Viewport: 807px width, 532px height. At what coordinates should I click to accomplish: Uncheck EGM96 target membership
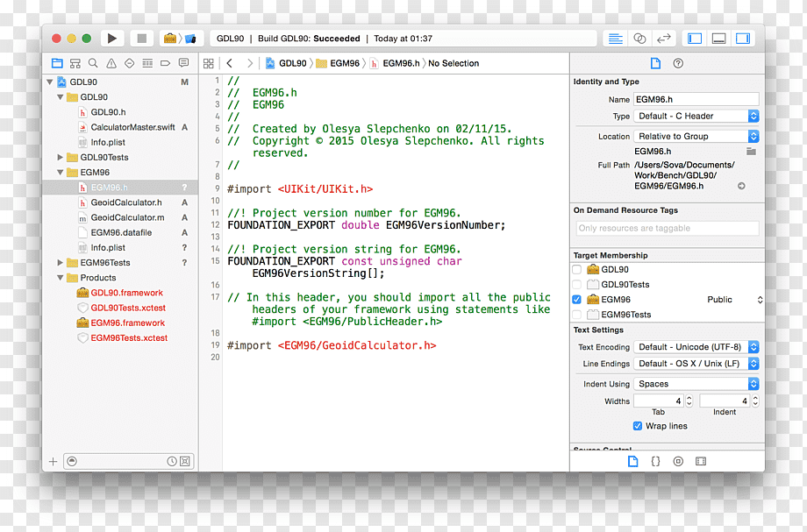[576, 300]
